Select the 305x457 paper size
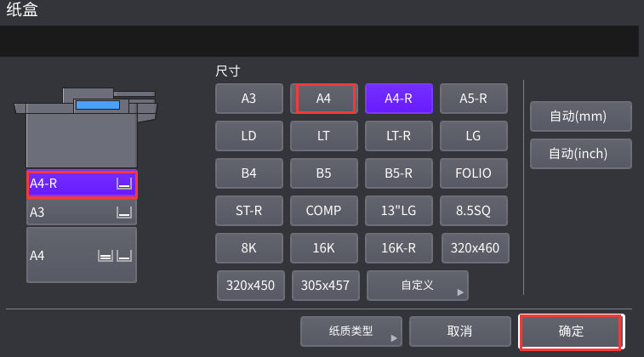This screenshot has height=357, width=644. pos(325,286)
